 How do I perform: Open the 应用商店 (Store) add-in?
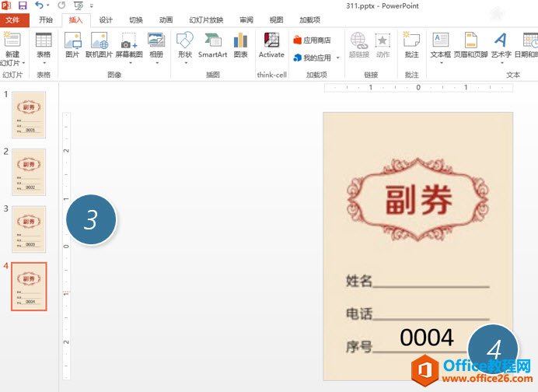click(x=312, y=40)
